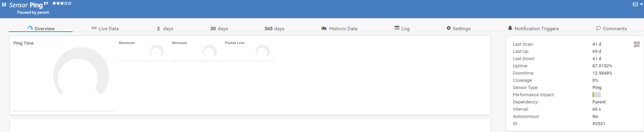Open the QR code icon in the info panel
Screen dimensions: 644x132
point(637,44)
